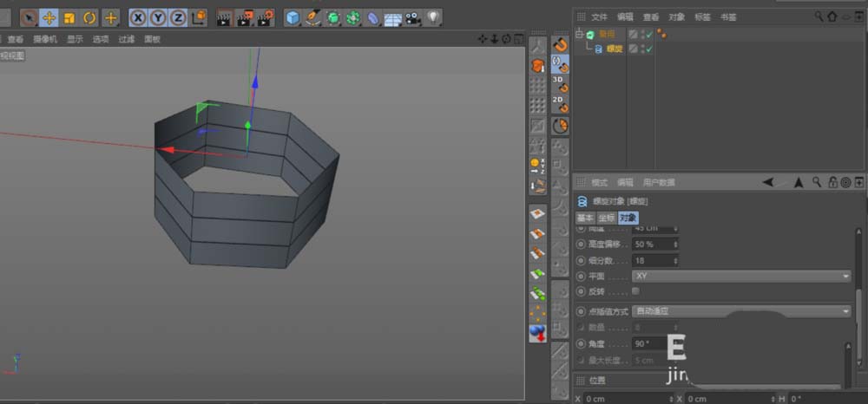Click the Render to Picture Viewer clapperboard

coord(245,17)
